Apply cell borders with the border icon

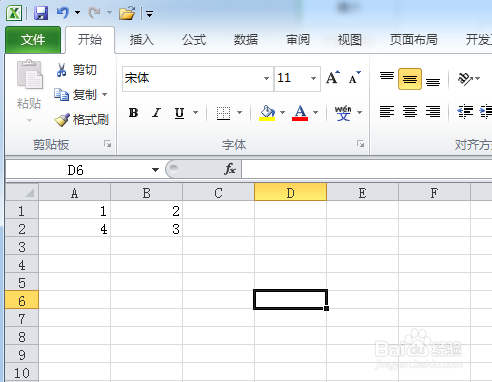pos(223,113)
